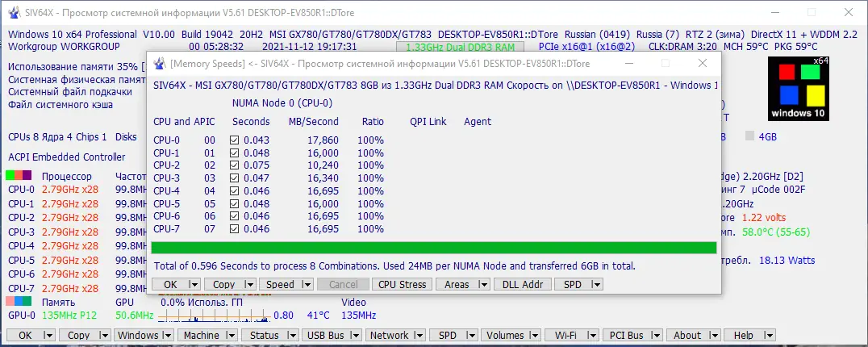This screenshot has width=868, height=347.
Task: Click the ACPI Embedded Controller label
Action: coord(66,157)
